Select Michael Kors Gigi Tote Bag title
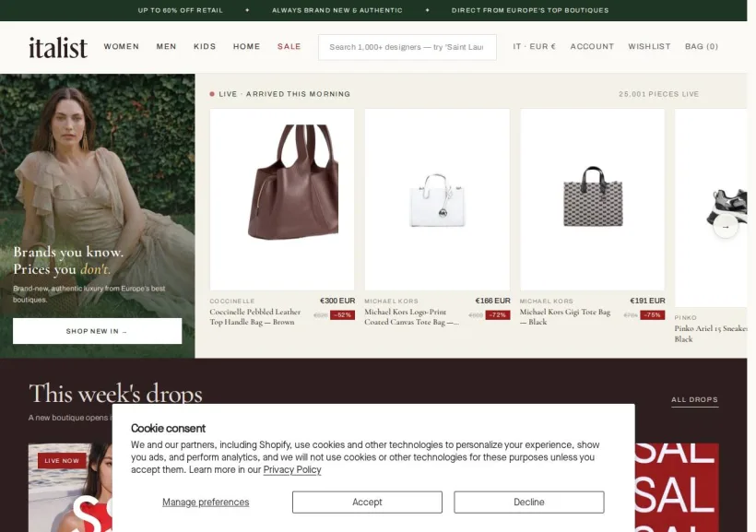Screen dimensions: 756x532 coord(565,317)
